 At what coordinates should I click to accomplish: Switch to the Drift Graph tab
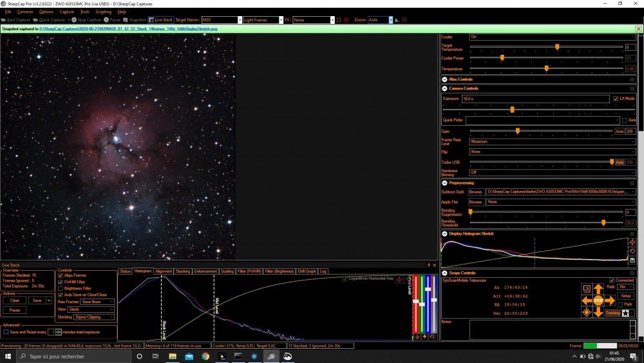(x=307, y=271)
